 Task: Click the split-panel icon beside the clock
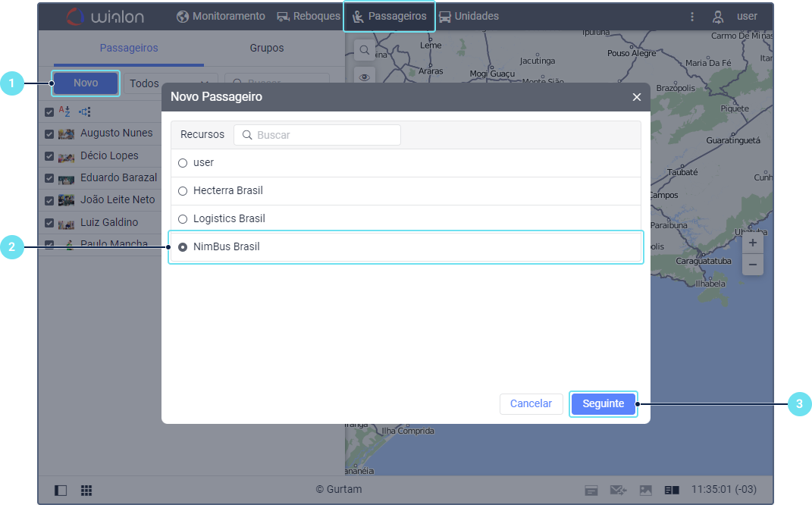[672, 490]
